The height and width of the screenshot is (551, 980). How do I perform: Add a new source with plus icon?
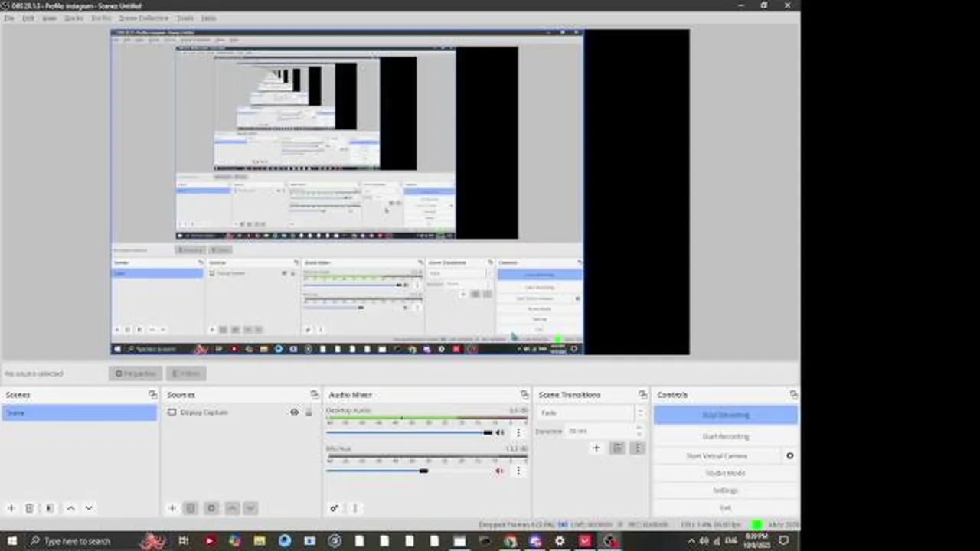172,508
